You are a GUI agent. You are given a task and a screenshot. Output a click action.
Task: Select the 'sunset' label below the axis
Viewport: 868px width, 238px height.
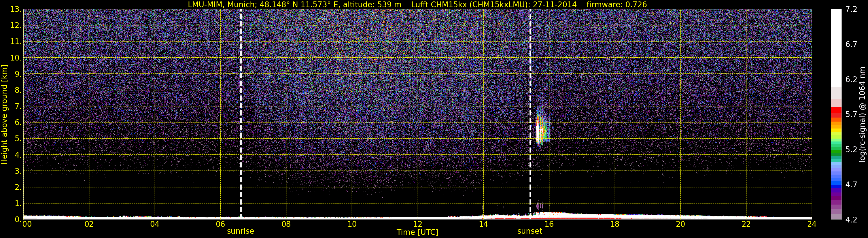pos(530,231)
